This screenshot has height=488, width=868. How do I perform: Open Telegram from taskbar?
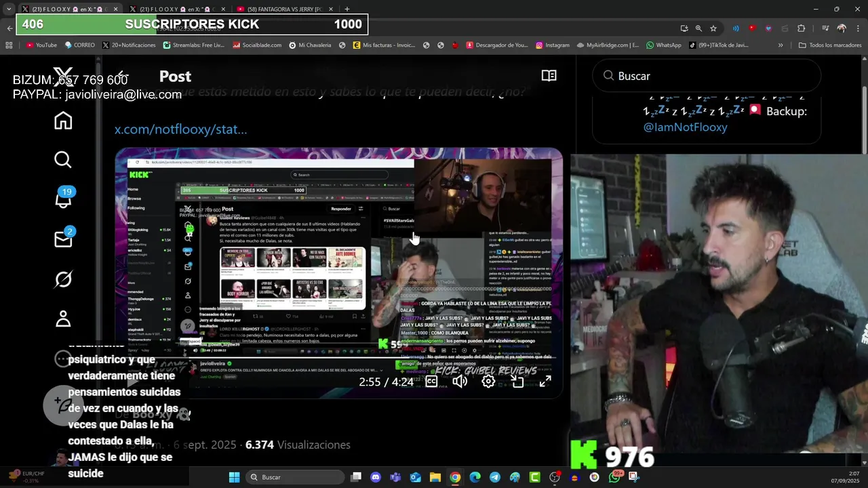coord(494,477)
